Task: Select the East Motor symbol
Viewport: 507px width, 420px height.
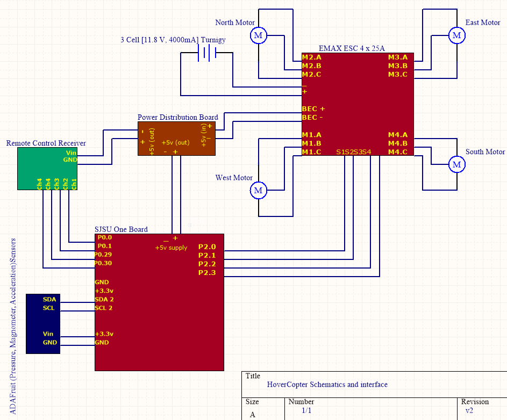Action: [457, 35]
